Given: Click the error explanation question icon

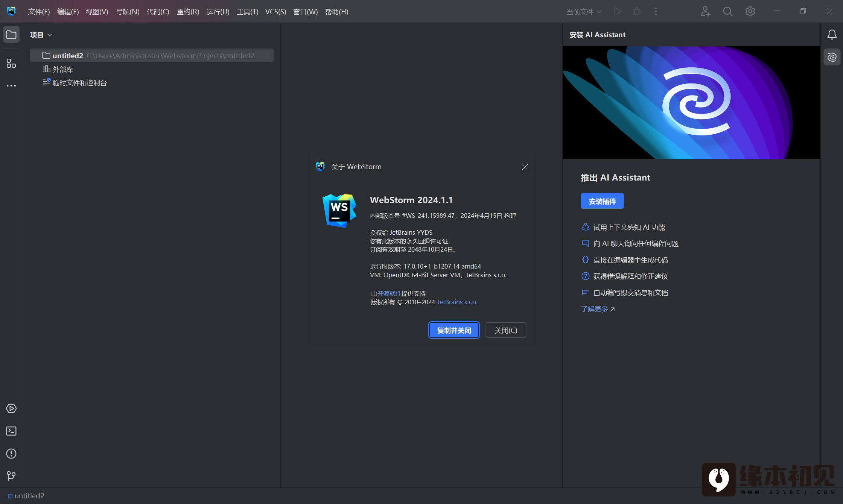Looking at the screenshot, I should coord(586,276).
